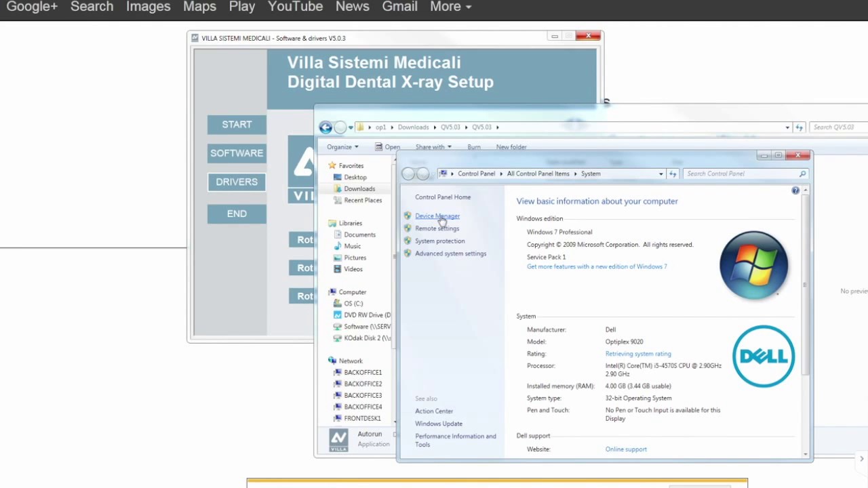
Task: Open Performance Information and Tools link
Action: (x=456, y=441)
